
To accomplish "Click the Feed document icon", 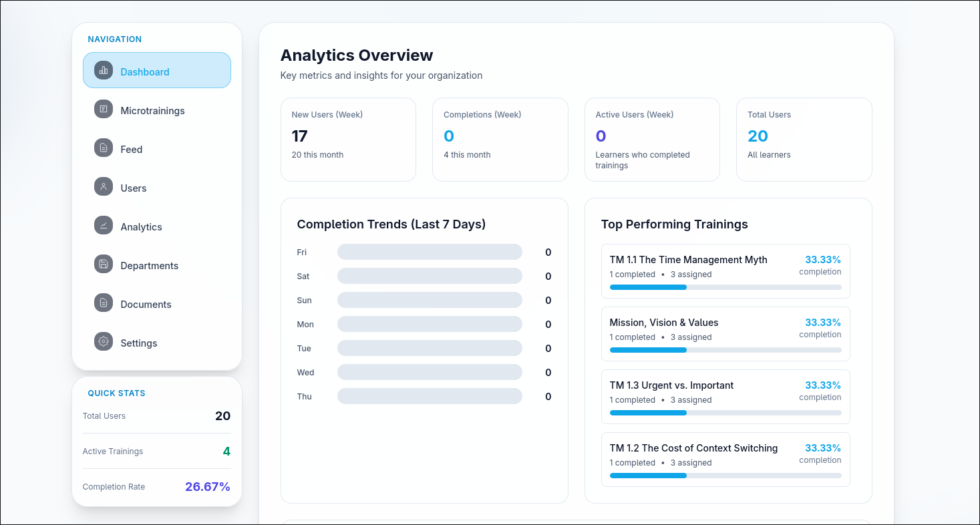I will coord(104,148).
